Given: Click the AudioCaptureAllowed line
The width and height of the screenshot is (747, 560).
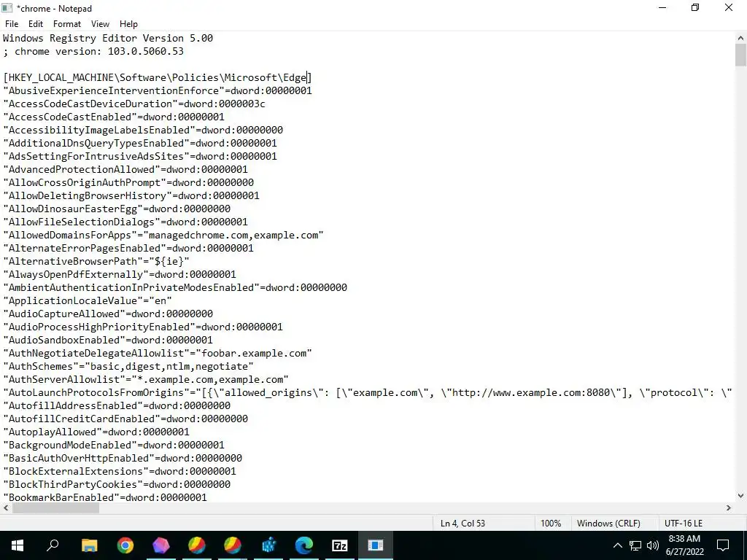Looking at the screenshot, I should coord(108,314).
